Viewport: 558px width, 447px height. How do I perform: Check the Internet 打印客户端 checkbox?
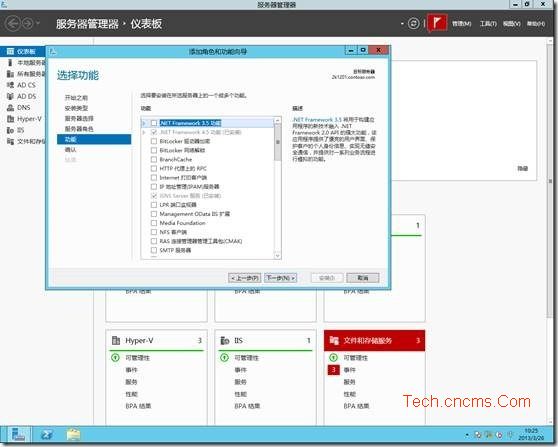coord(154,178)
